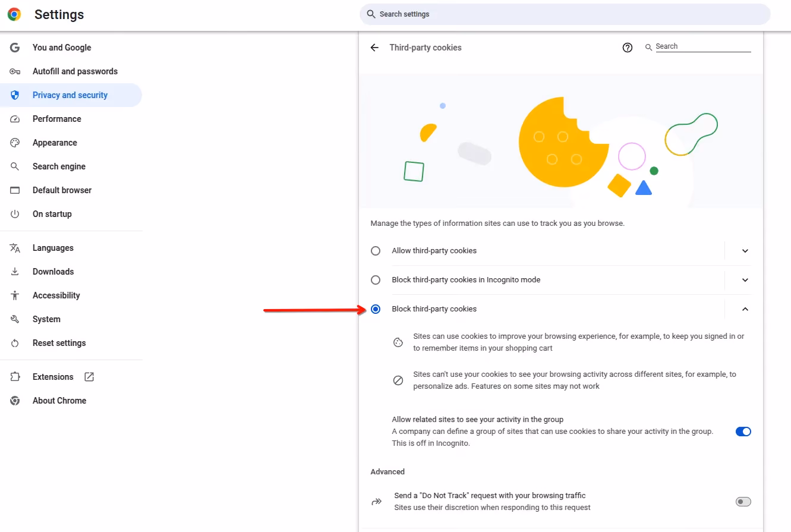Expand the Allow third-party cookies details
Screen dimensions: 791x532
click(x=745, y=251)
